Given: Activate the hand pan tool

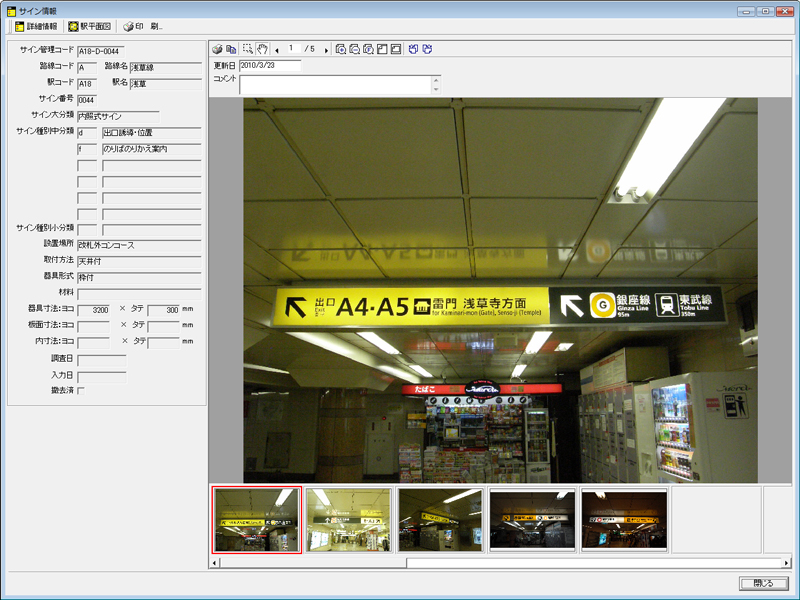Looking at the screenshot, I should (262, 49).
